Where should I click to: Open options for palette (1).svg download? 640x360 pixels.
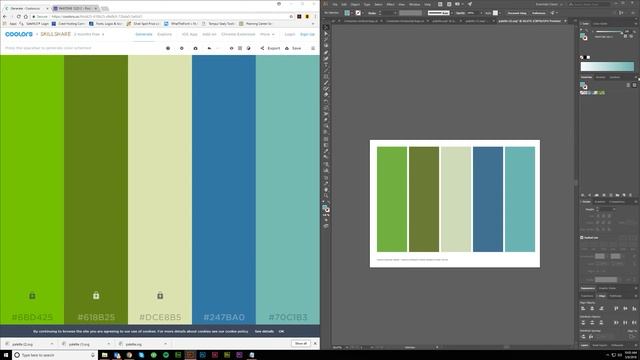(109, 344)
